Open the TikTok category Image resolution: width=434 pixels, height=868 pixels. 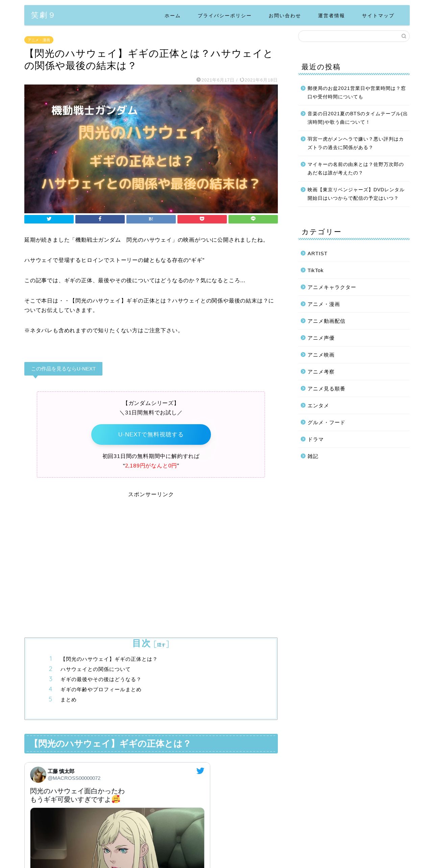coord(315,270)
